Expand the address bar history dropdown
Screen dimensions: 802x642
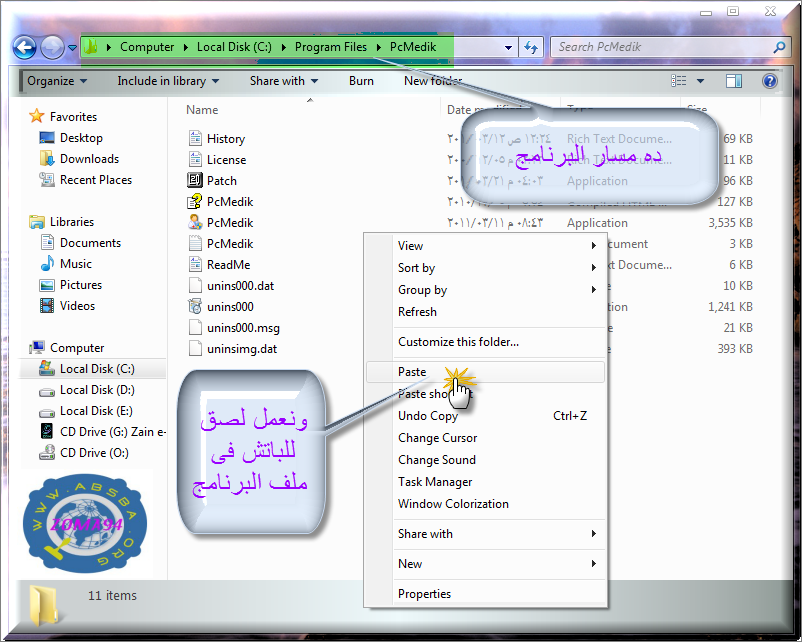(x=508, y=48)
